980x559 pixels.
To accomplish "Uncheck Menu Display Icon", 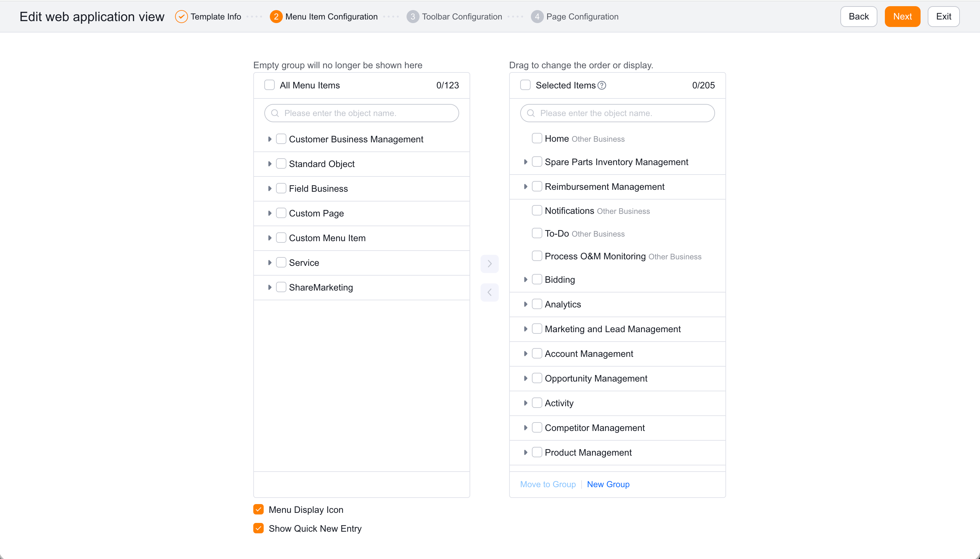I will click(258, 510).
